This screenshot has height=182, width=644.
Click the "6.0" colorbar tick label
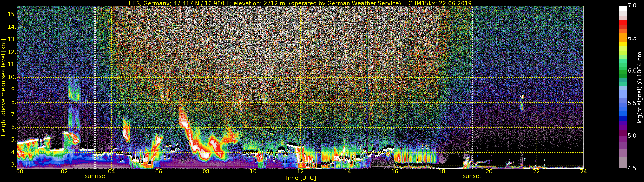pyautogui.click(x=632, y=71)
